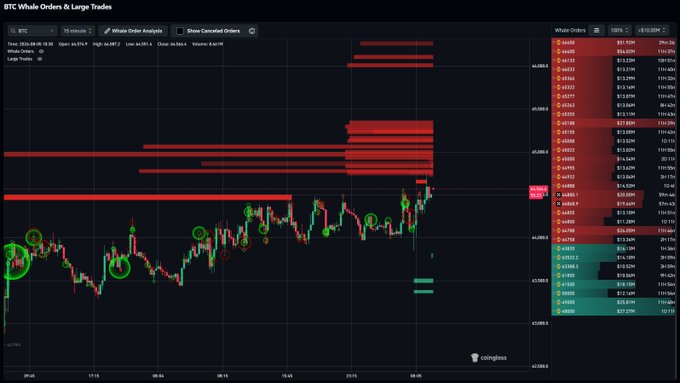Open the 100% depth dropdown
Screen dimensions: 680x383
pyautogui.click(x=619, y=30)
